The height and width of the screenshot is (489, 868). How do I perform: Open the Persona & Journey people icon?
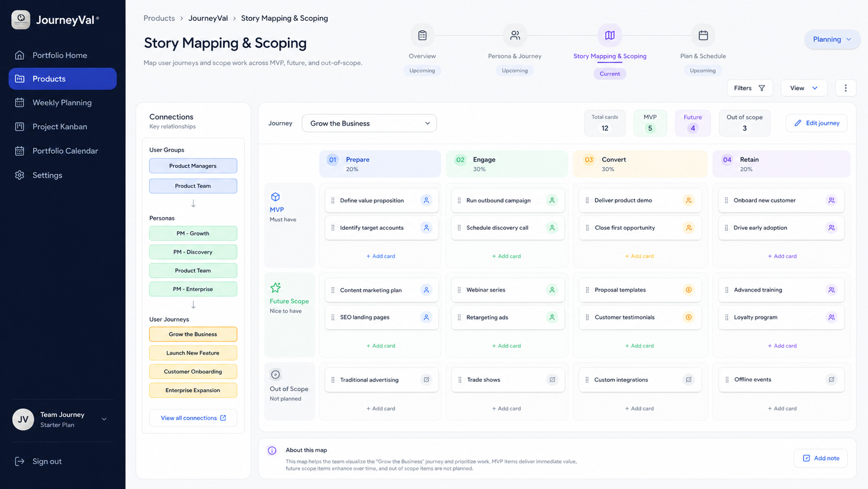[x=514, y=35]
